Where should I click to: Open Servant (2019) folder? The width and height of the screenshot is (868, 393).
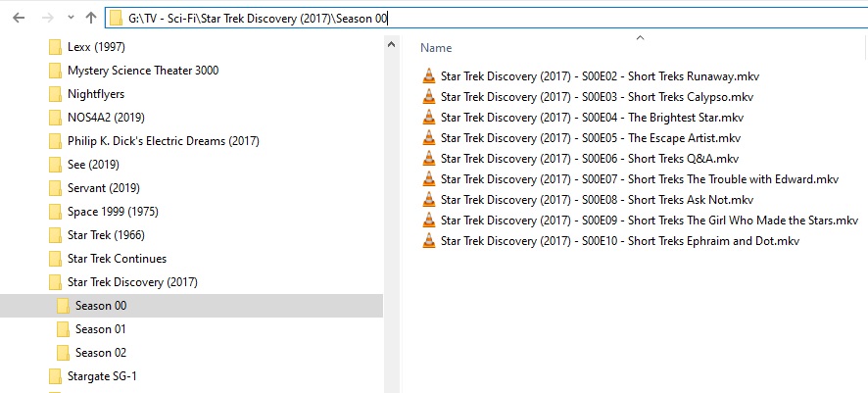click(x=104, y=188)
